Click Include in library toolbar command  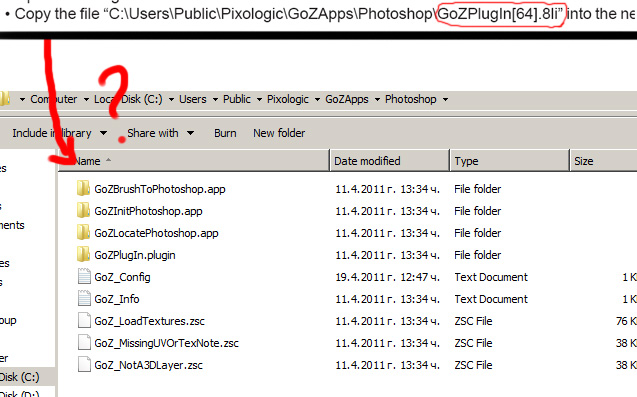[52, 133]
